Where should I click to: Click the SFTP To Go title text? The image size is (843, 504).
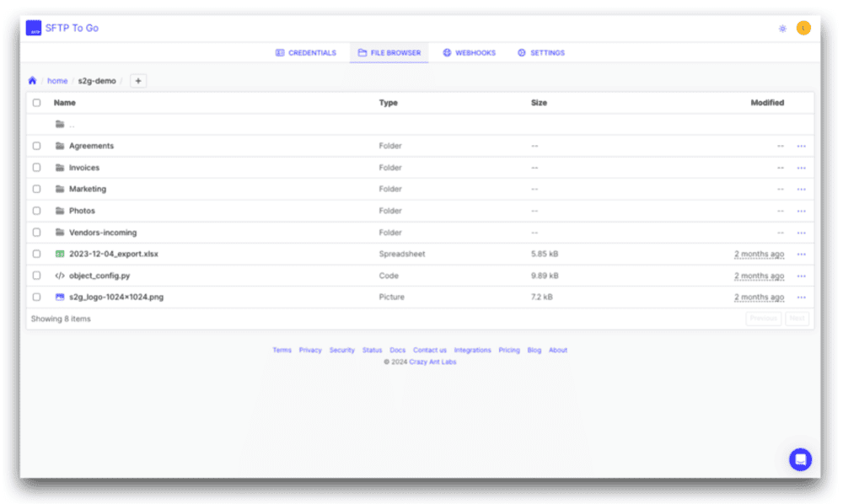(x=72, y=28)
